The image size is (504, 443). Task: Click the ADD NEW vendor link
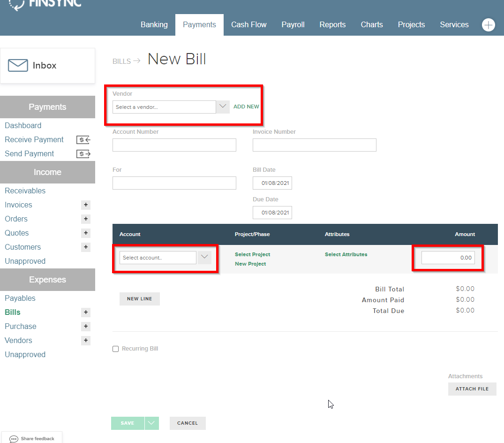point(246,107)
